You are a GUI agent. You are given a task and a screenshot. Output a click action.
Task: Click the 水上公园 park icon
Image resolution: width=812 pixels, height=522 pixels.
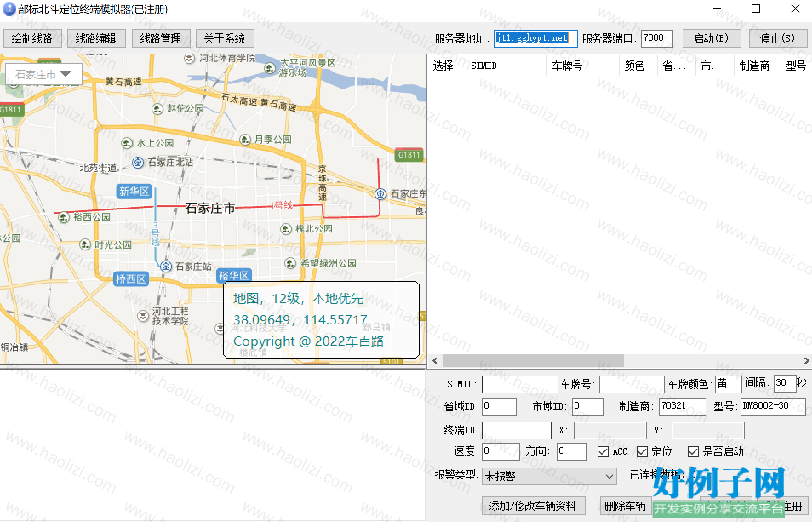(127, 143)
